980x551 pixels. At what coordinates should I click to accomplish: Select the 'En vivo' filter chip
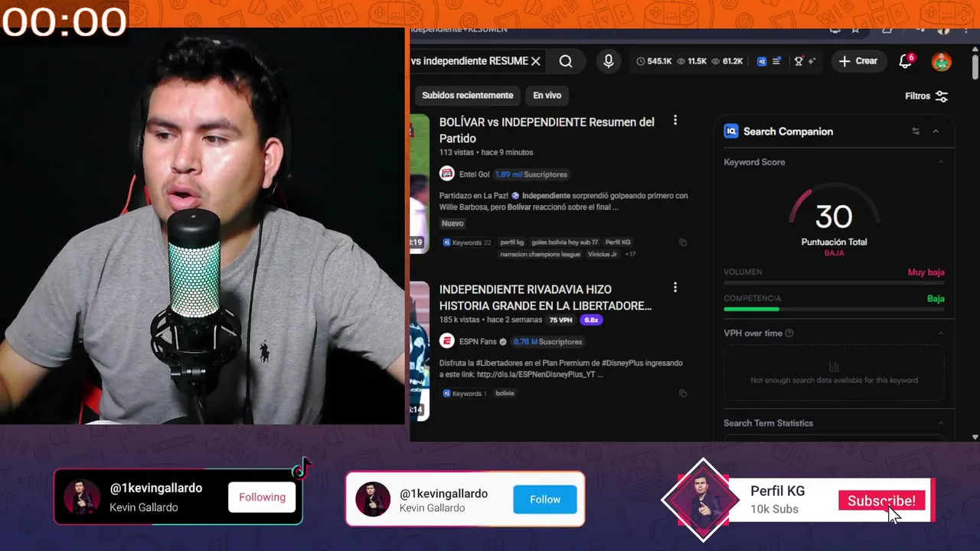coord(547,96)
